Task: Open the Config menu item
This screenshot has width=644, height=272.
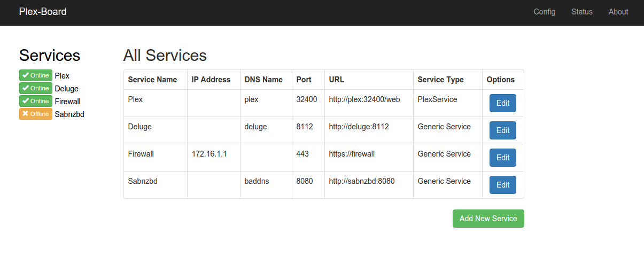Action: pos(545,12)
